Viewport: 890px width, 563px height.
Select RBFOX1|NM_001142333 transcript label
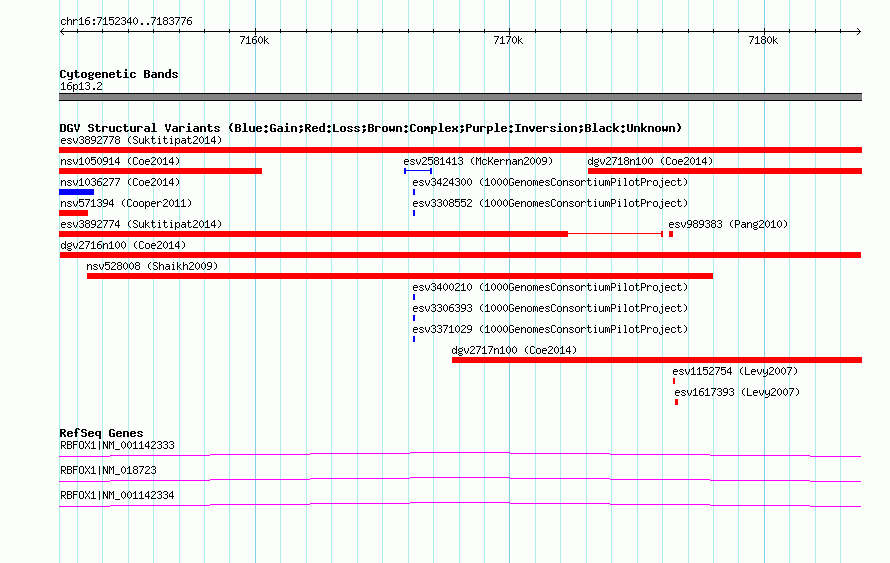(x=117, y=446)
